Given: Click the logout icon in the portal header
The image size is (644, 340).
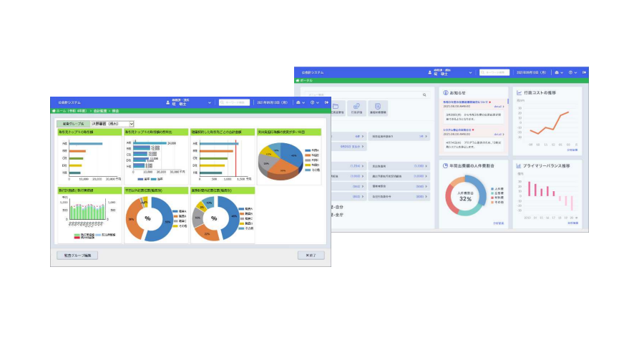Looking at the screenshot, I should pos(585,72).
